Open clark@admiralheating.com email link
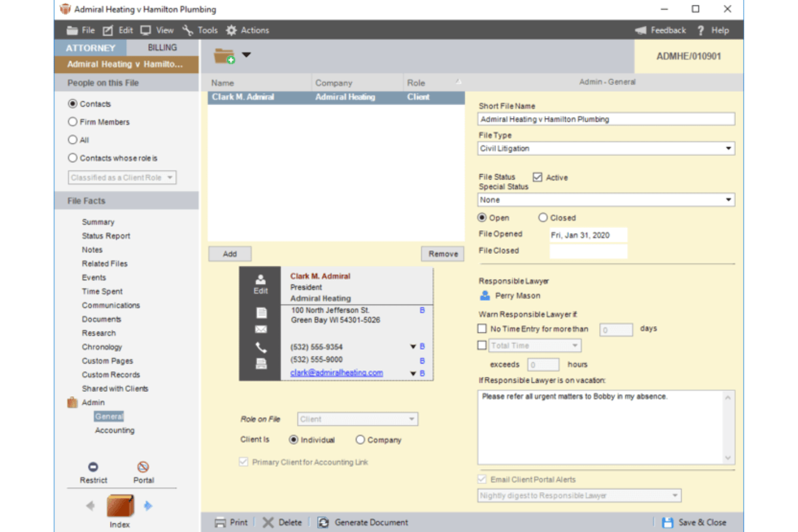The height and width of the screenshot is (532, 798). pos(336,372)
